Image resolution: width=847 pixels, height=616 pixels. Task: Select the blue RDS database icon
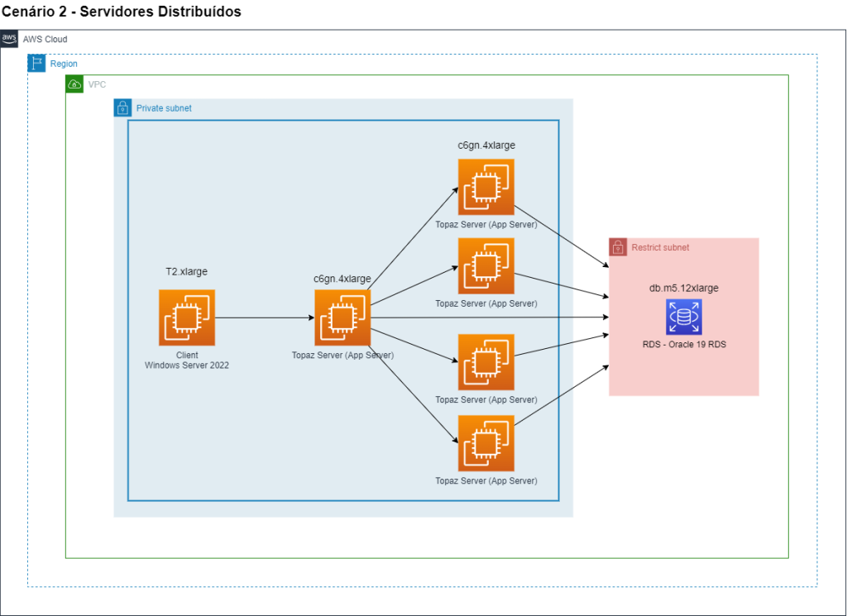[684, 317]
